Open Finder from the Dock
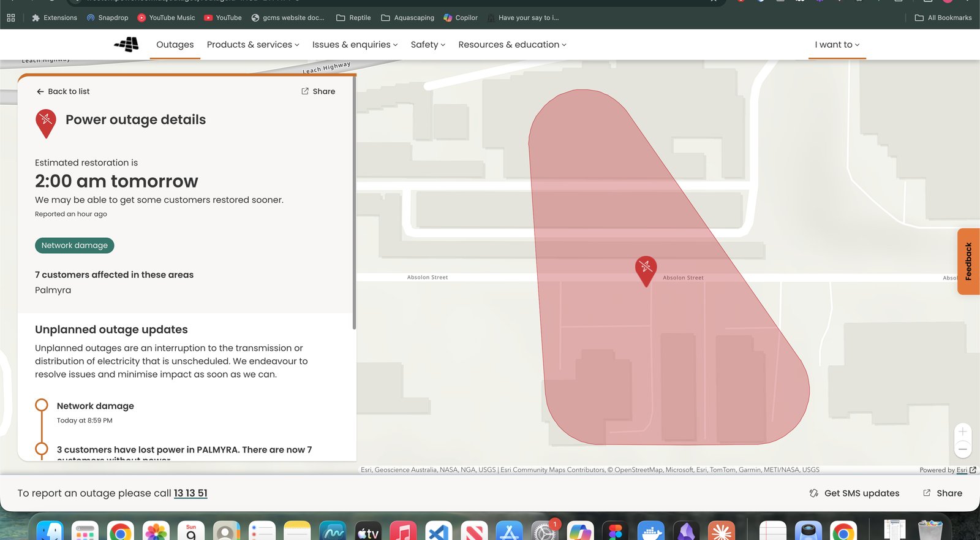 point(50,532)
